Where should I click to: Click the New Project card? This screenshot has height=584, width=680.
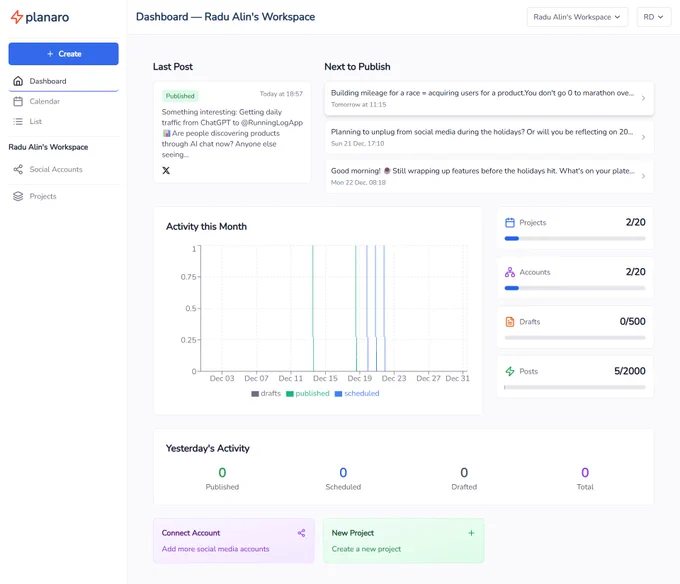click(x=404, y=541)
